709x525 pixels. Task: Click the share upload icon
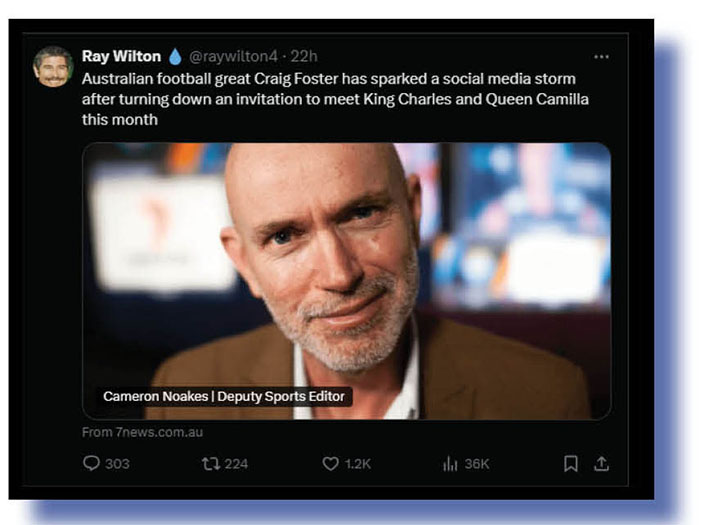[x=601, y=464]
